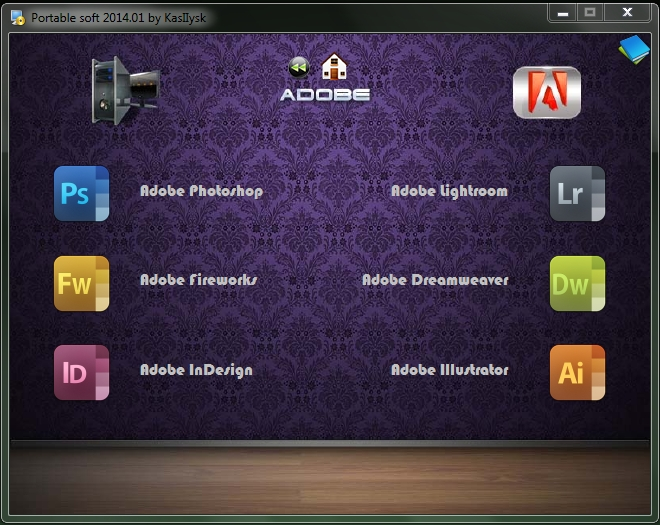Choose the Adobe Illustrator label
The height and width of the screenshot is (525, 660).
coord(450,370)
